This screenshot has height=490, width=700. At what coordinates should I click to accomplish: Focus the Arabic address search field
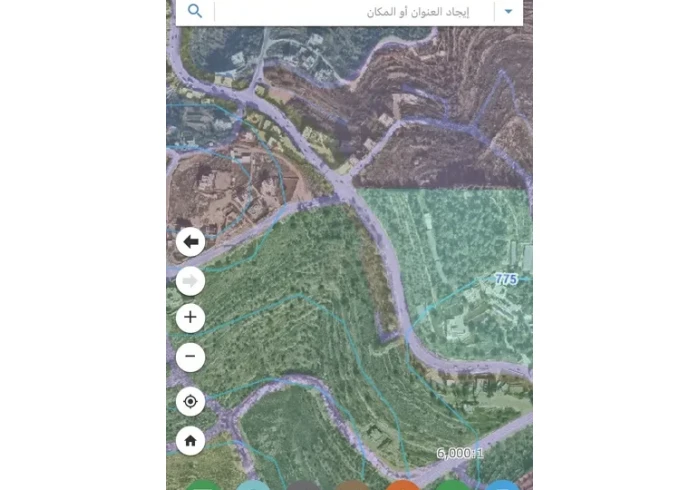(x=354, y=12)
